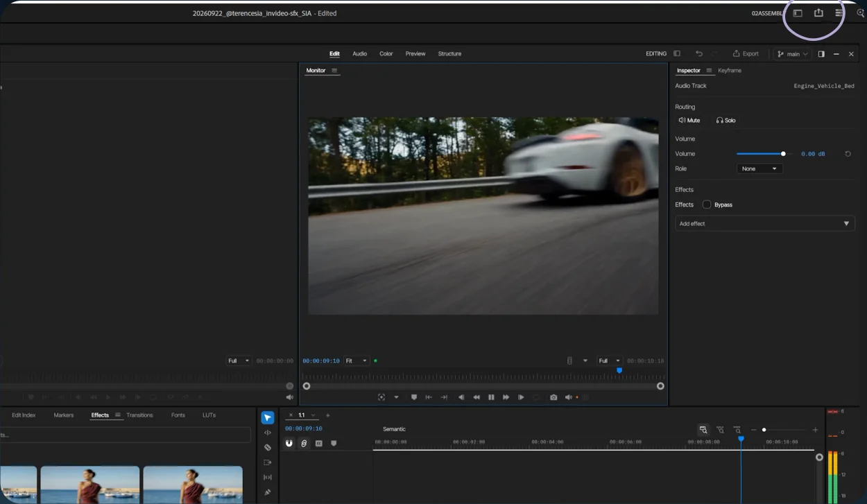The height and width of the screenshot is (504, 867).
Task: Click the Monitor timecode 00:00:09:10
Action: coord(321,360)
